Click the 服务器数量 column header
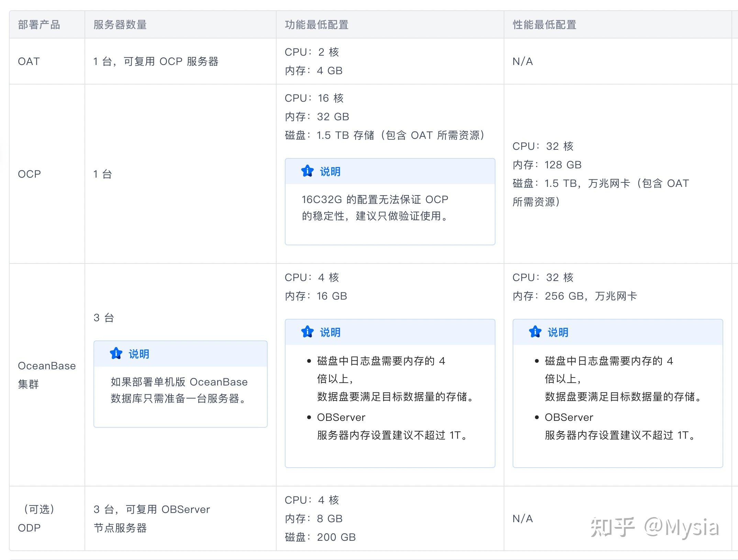This screenshot has width=738, height=560. click(120, 25)
